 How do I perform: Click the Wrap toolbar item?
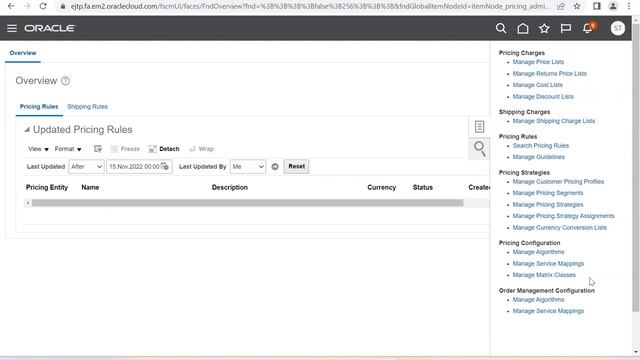click(202, 149)
